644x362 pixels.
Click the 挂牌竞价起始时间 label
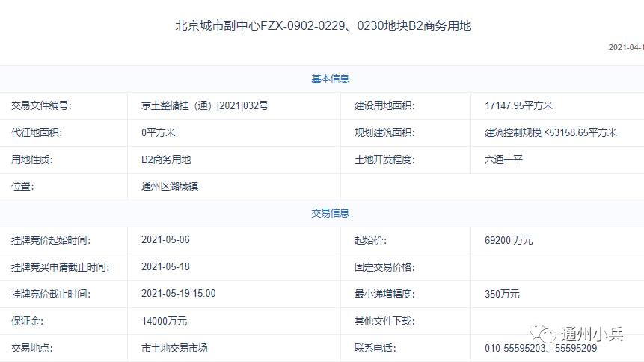(x=51, y=240)
